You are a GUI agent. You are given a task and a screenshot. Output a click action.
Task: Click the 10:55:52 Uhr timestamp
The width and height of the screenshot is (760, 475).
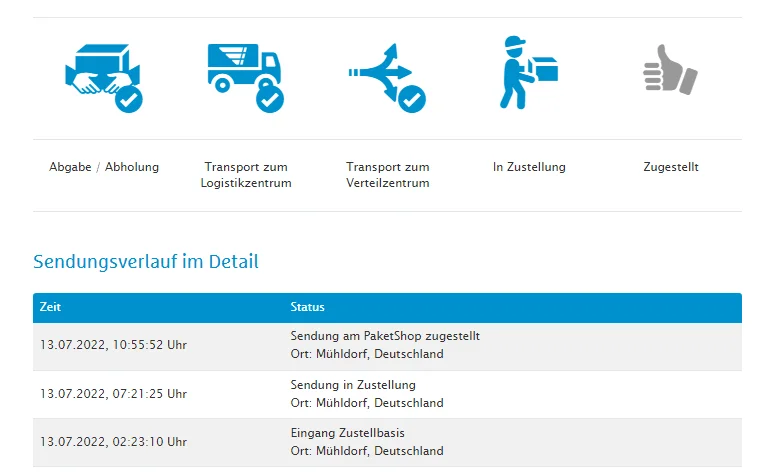(x=113, y=345)
